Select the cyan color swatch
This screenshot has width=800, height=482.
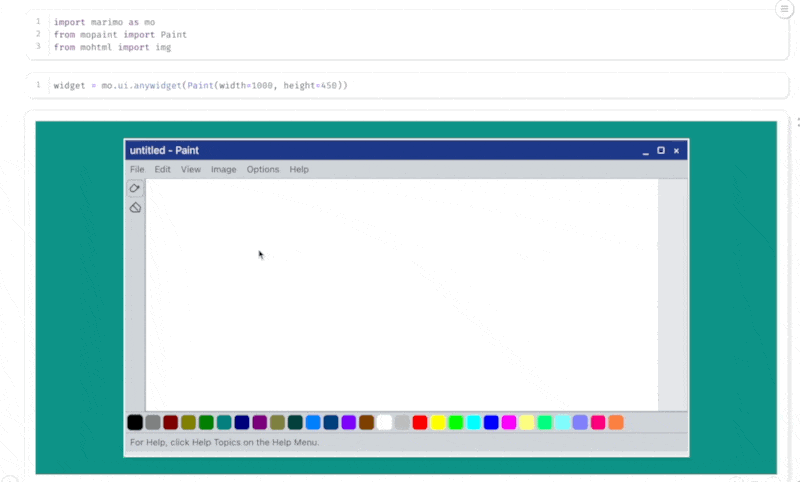tap(474, 423)
